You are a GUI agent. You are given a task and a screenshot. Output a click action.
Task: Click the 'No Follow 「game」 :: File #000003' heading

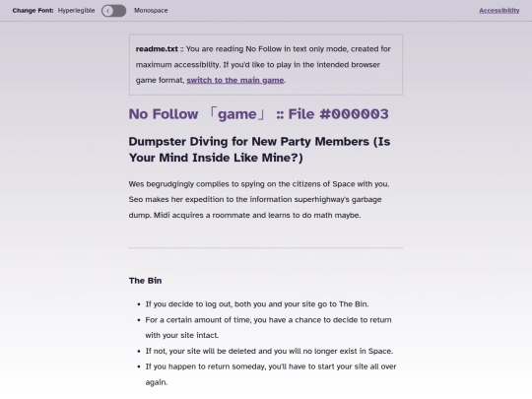pos(258,114)
